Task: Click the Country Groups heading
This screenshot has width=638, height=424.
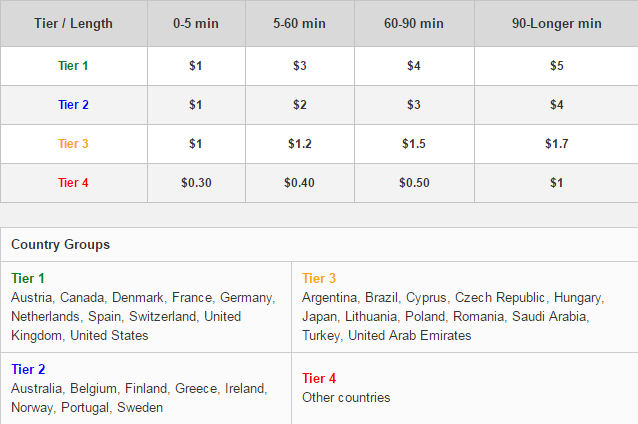Action: (61, 245)
